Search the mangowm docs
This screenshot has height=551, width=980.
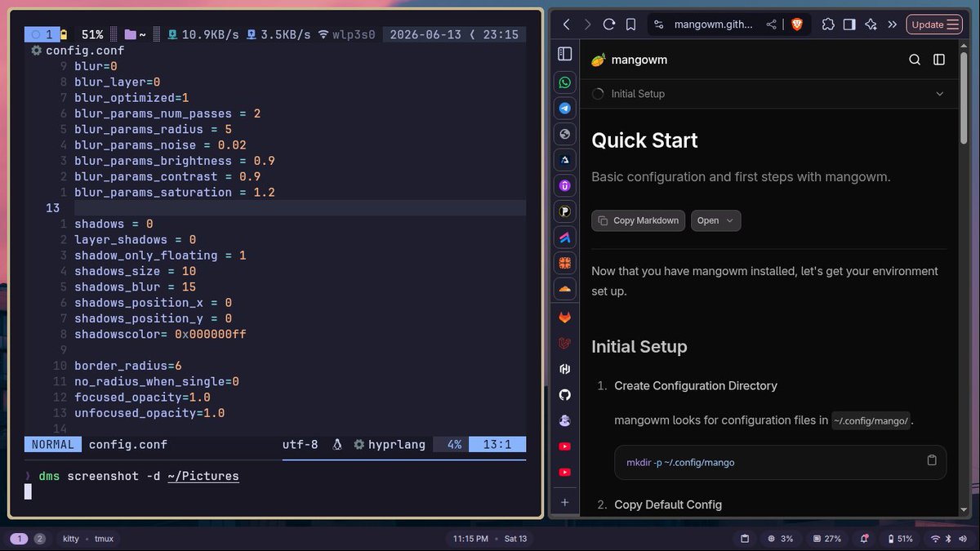point(915,60)
